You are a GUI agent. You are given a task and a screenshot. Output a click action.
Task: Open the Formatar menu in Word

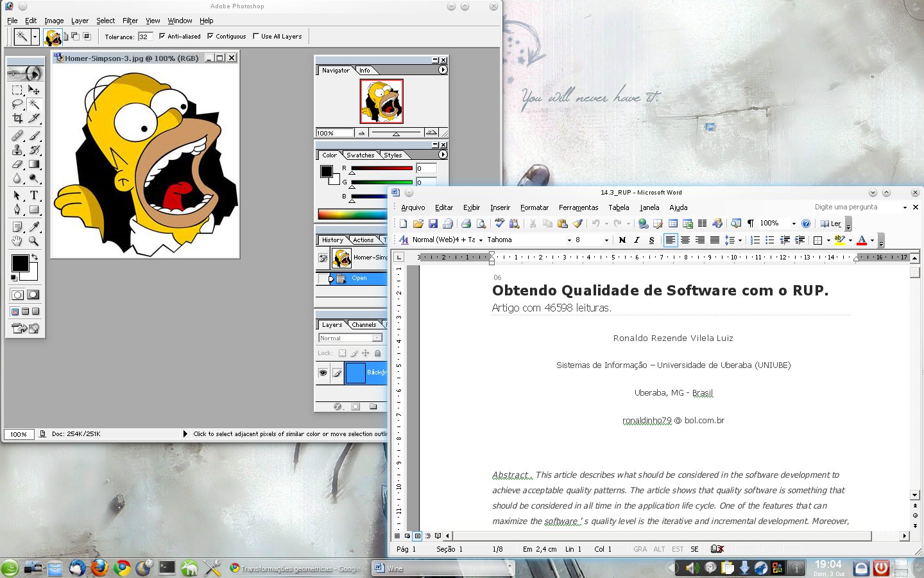(535, 207)
